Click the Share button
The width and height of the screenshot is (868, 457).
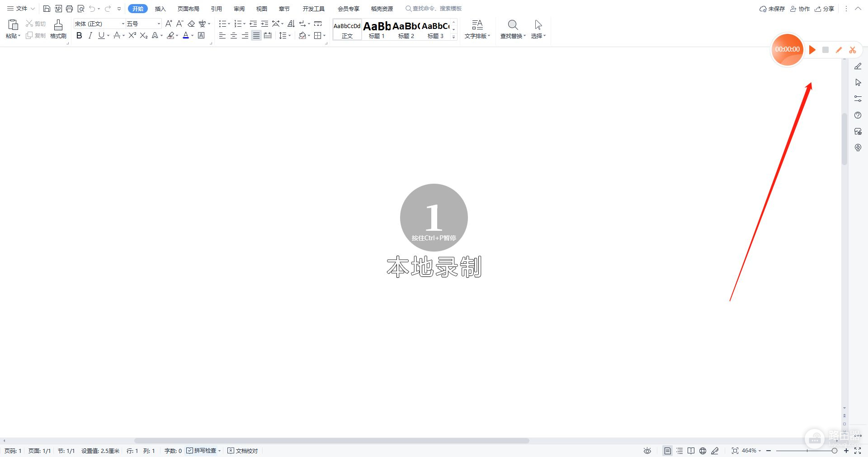(x=825, y=9)
